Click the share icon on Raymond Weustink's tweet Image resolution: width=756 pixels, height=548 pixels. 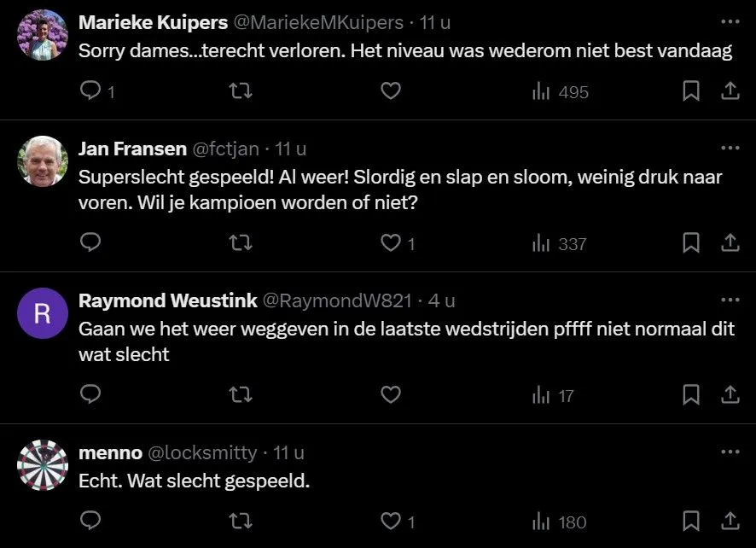click(730, 395)
